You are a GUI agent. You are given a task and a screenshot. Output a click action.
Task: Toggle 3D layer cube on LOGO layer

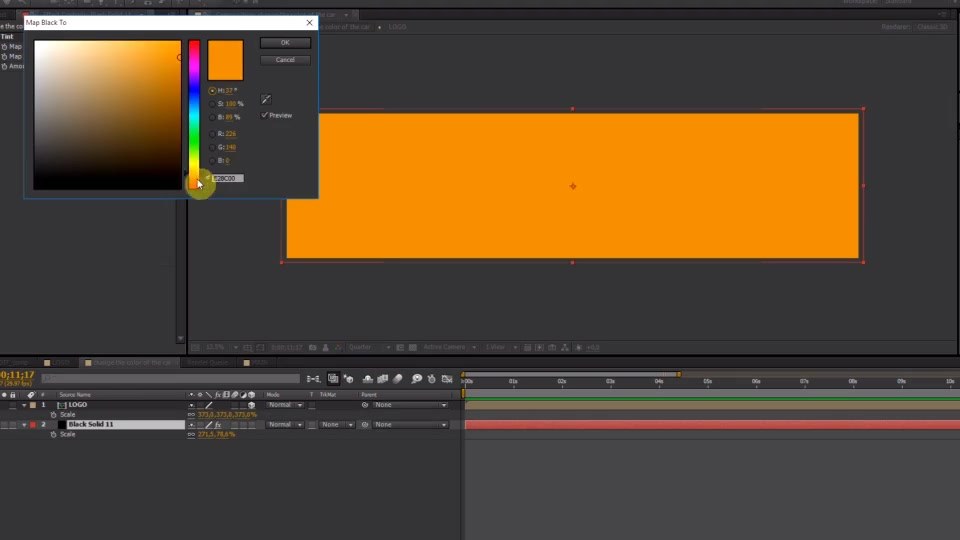coord(251,405)
